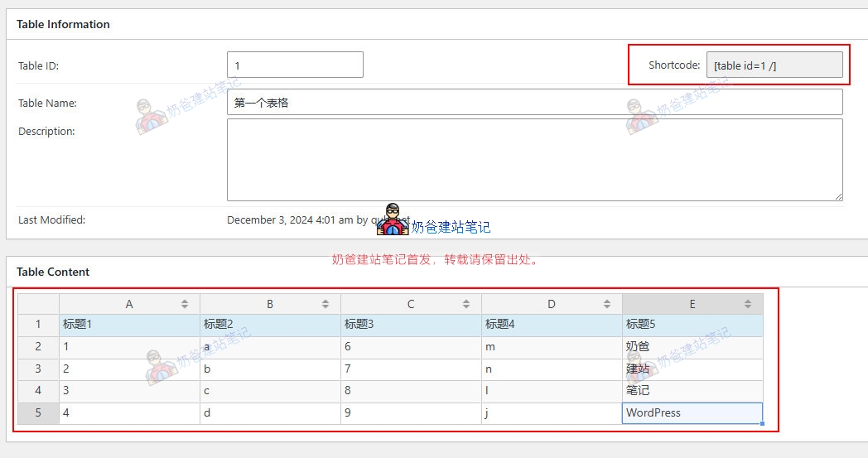
Task: Click cell 标题5
Action: (x=692, y=325)
